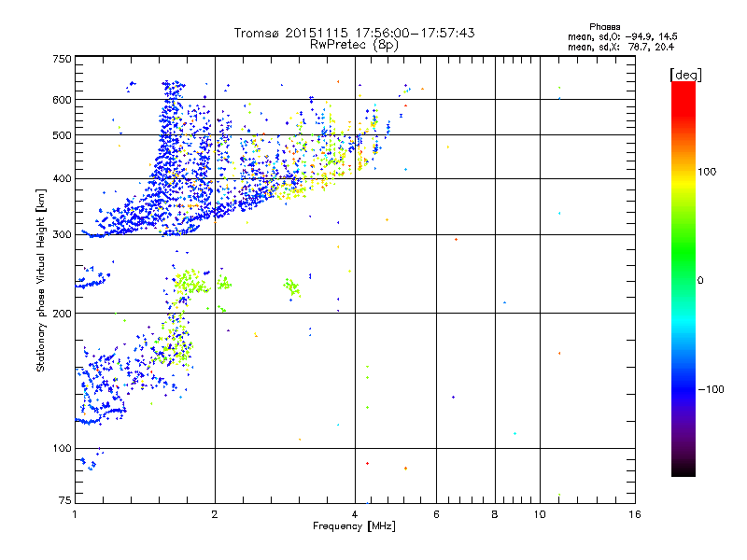Viewport: 747px width, 560px height.
Task: Click the y-axis tick label "300"
Action: click(62, 235)
